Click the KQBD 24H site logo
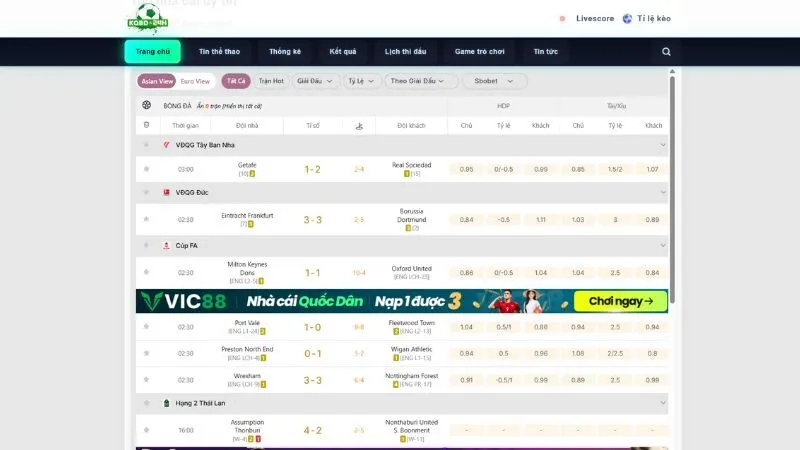800x450 pixels. (148, 18)
